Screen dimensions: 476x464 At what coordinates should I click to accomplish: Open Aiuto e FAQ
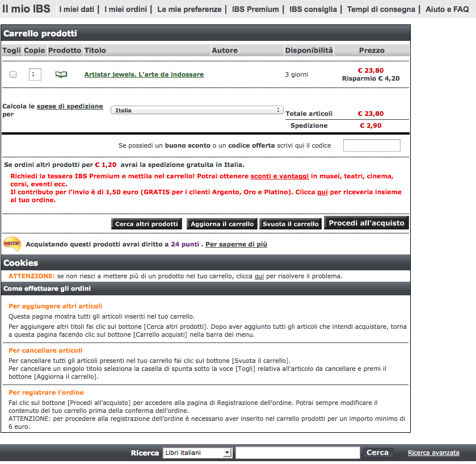coord(447,10)
